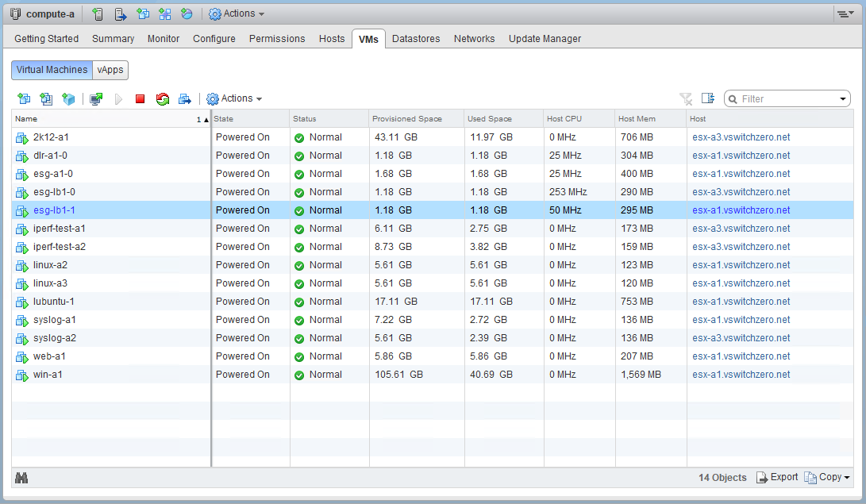This screenshot has height=504, width=866.
Task: Click the Export button in the footer
Action: (777, 477)
